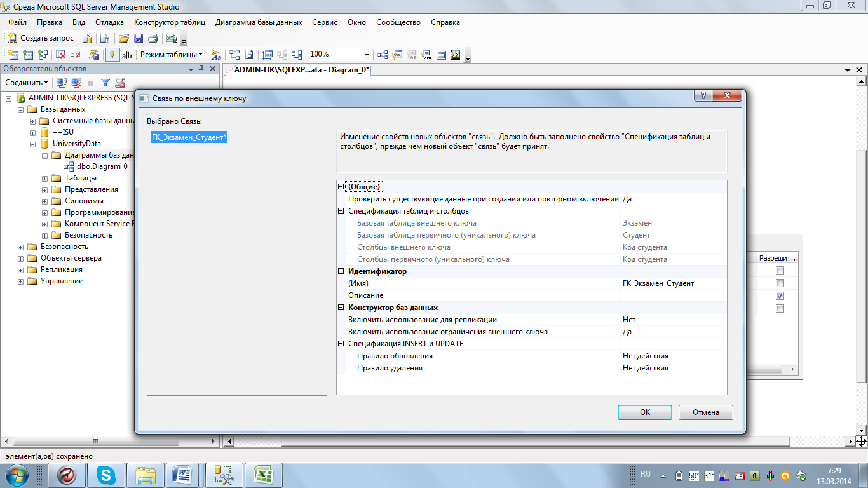Open the Сервис menu
Viewport: 868px width, 488px height.
click(325, 22)
